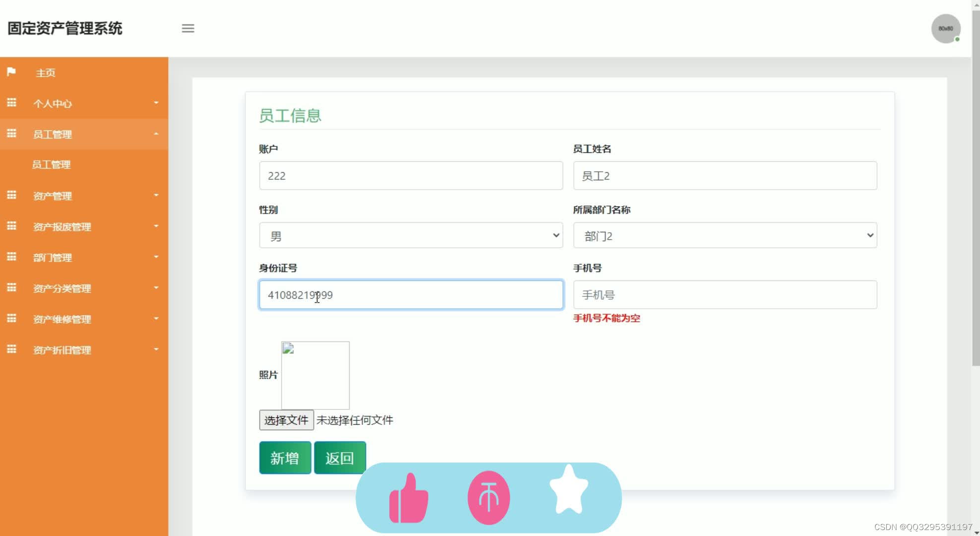The width and height of the screenshot is (980, 536).
Task: Click the pink thumbs-up like icon
Action: pyautogui.click(x=409, y=498)
